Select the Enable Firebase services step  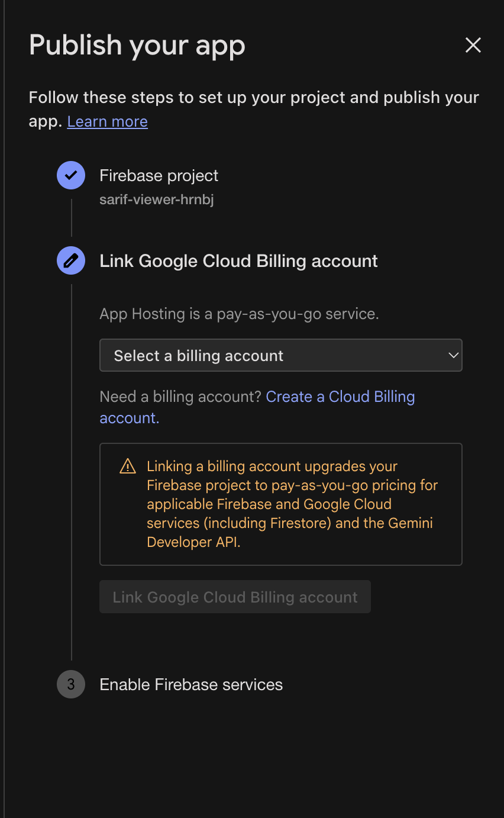pos(191,684)
